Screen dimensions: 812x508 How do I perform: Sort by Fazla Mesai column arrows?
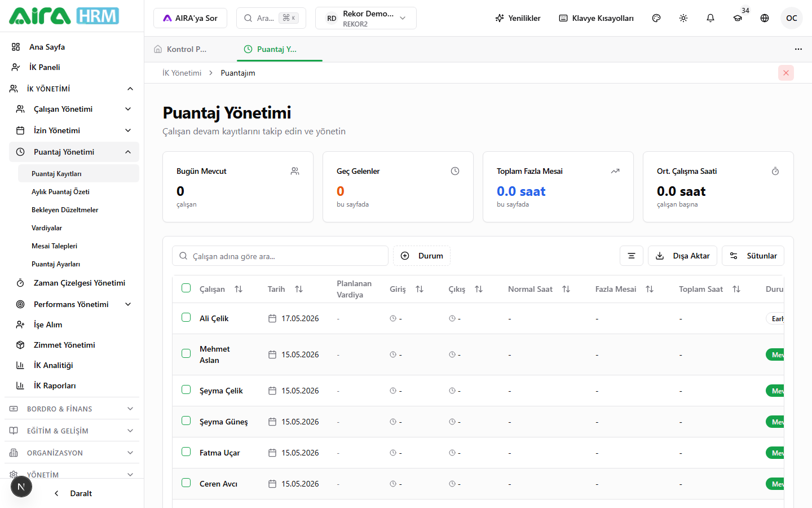[650, 289]
